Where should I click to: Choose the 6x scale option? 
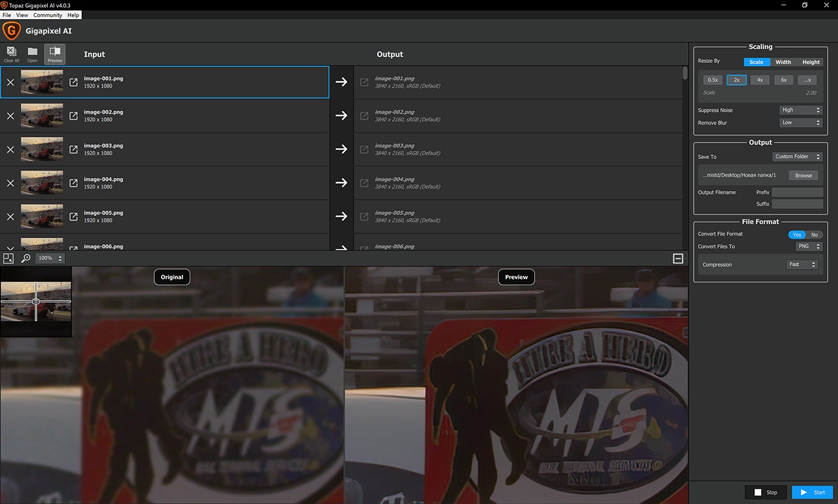click(784, 80)
